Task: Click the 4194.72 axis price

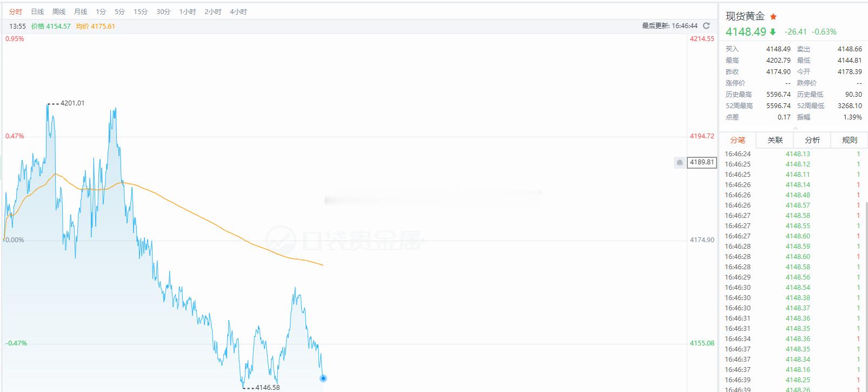Action: (x=702, y=136)
